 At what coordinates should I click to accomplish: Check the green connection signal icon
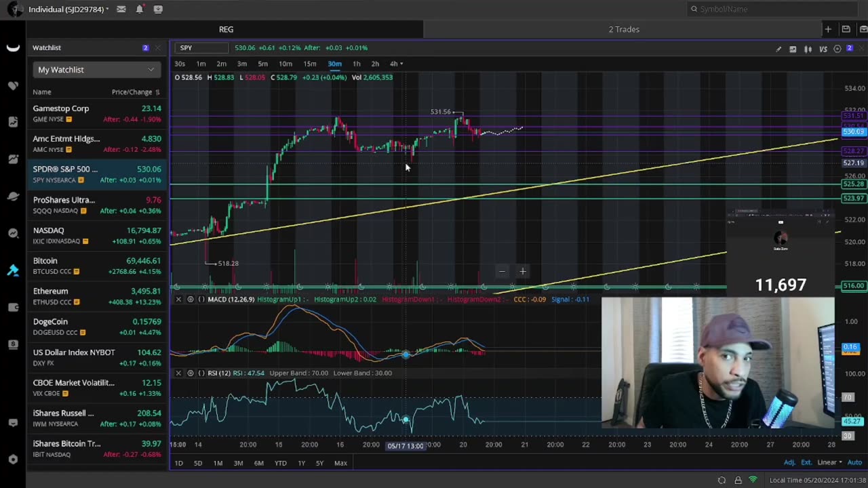[753, 480]
